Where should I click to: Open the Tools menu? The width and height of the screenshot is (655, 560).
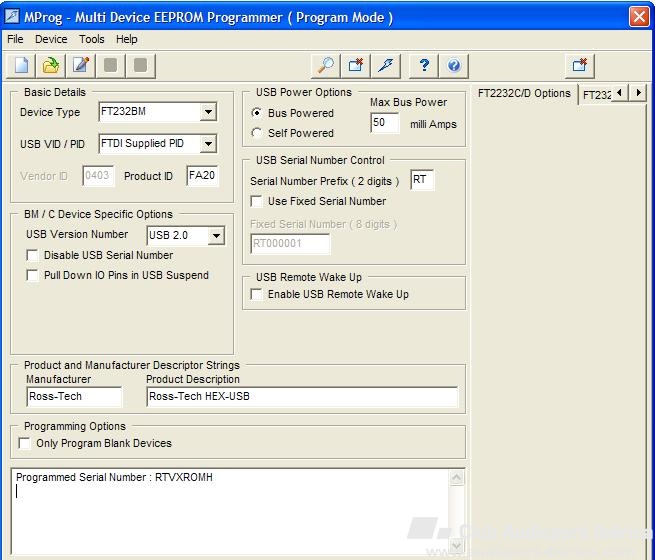91,39
